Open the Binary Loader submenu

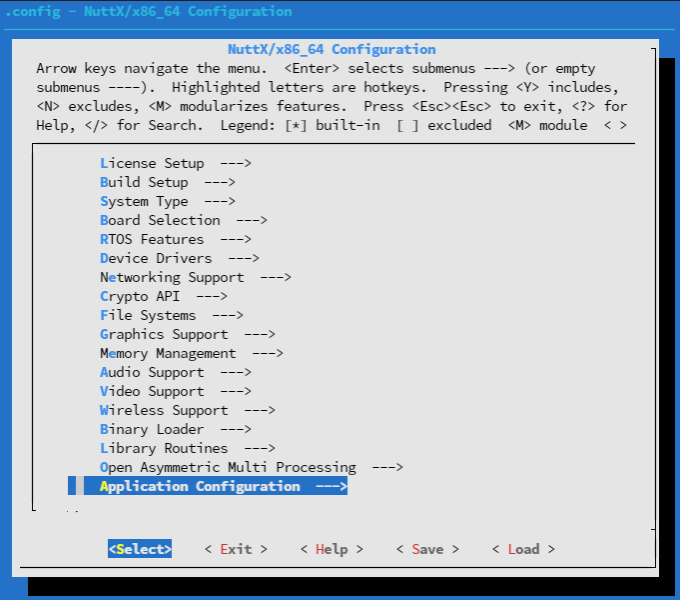point(175,429)
